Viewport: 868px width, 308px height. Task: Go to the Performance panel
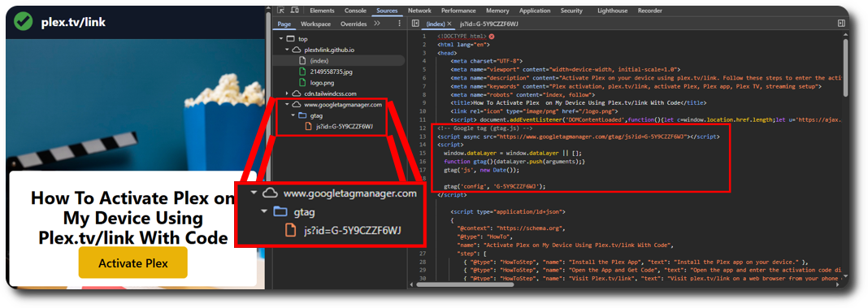coord(458,11)
